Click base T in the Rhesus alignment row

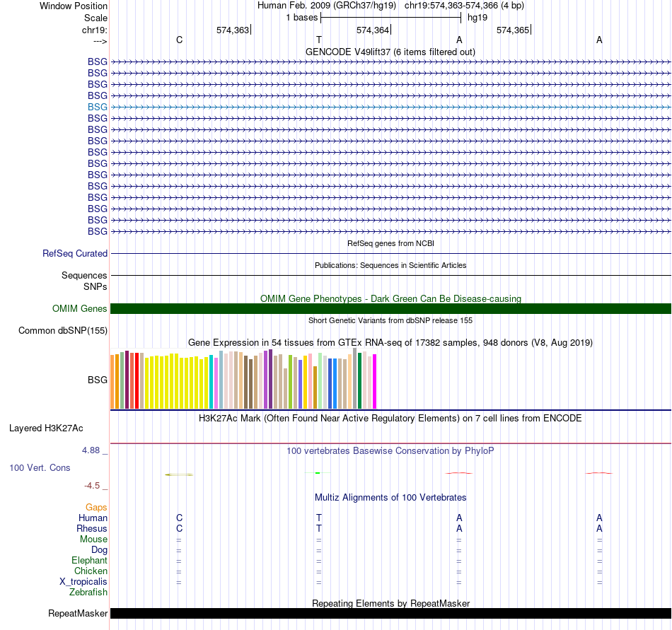coord(319,528)
